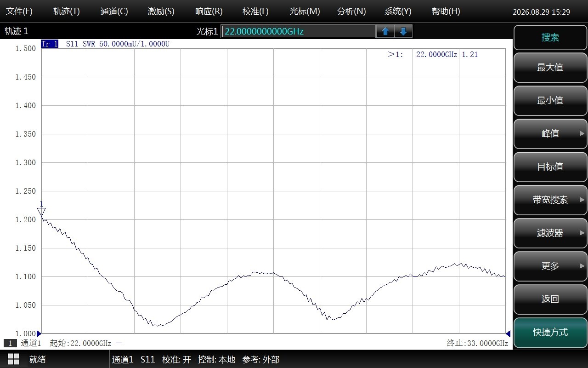Click the right reference level triangle
588x368 pixels.
[x=508, y=333]
